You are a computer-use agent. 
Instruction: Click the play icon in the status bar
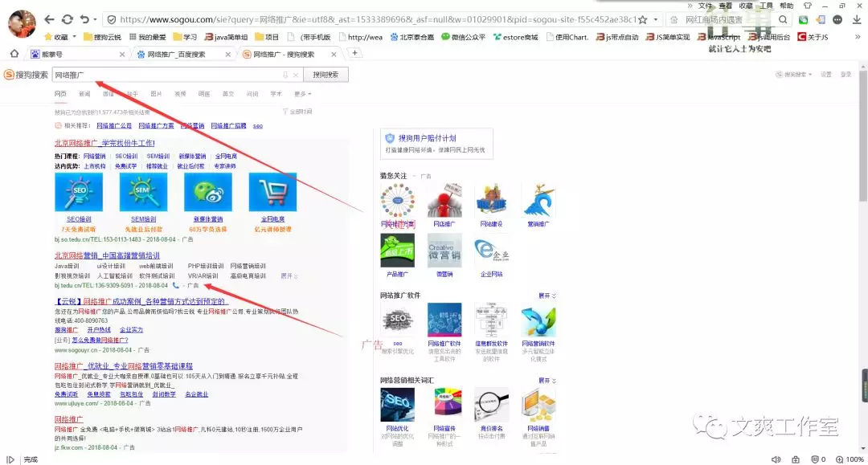10,459
